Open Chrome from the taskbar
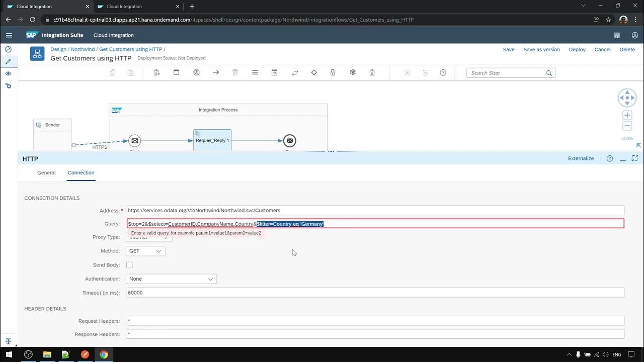The height and width of the screenshot is (362, 644). pos(104,354)
